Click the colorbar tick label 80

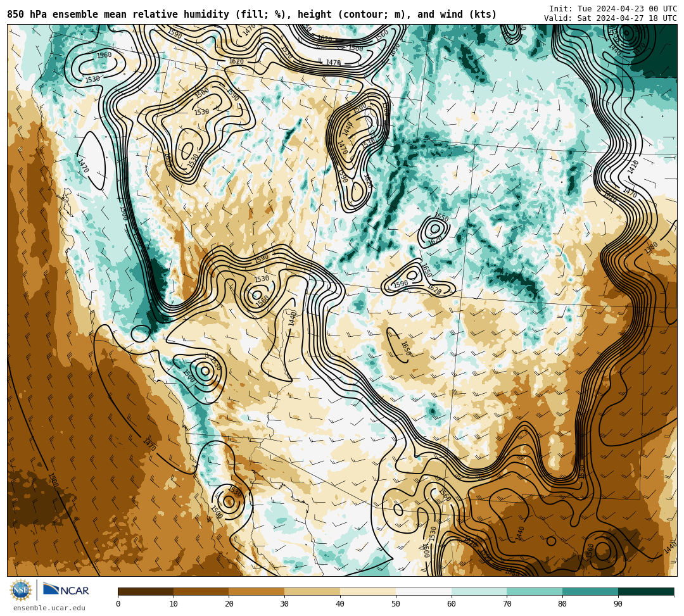[x=562, y=604]
